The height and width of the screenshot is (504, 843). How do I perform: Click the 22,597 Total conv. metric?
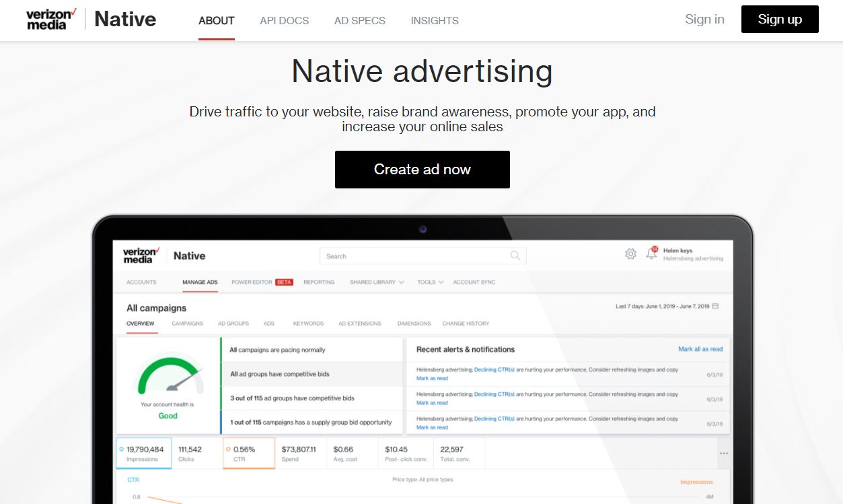coord(455,454)
